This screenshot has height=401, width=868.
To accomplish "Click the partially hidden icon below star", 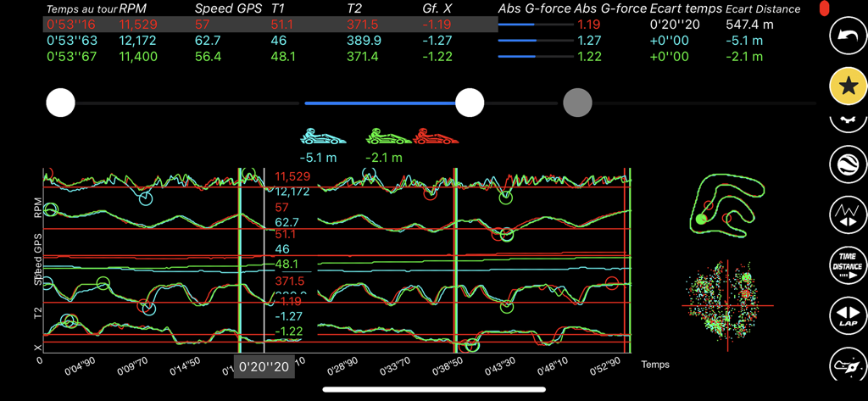I will (x=845, y=121).
